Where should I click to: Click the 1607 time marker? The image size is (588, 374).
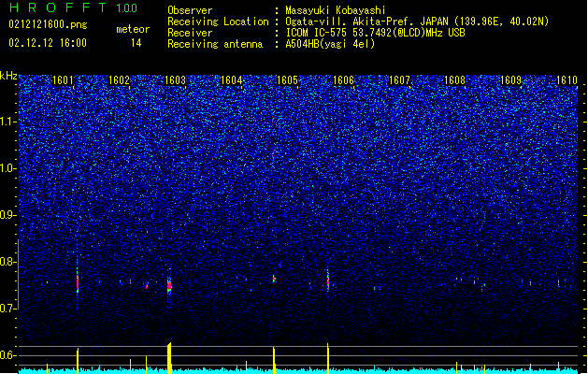click(399, 80)
